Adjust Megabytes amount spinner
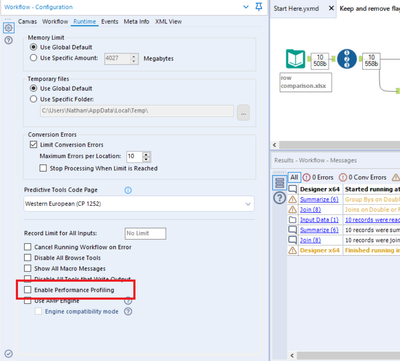This screenshot has width=400, height=361. coord(134,59)
